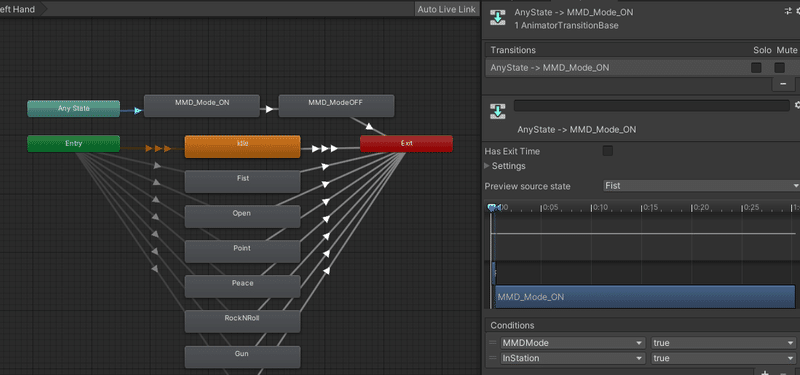Viewport: 800px width, 375px height.
Task: Select the red Exit node
Action: point(406,143)
